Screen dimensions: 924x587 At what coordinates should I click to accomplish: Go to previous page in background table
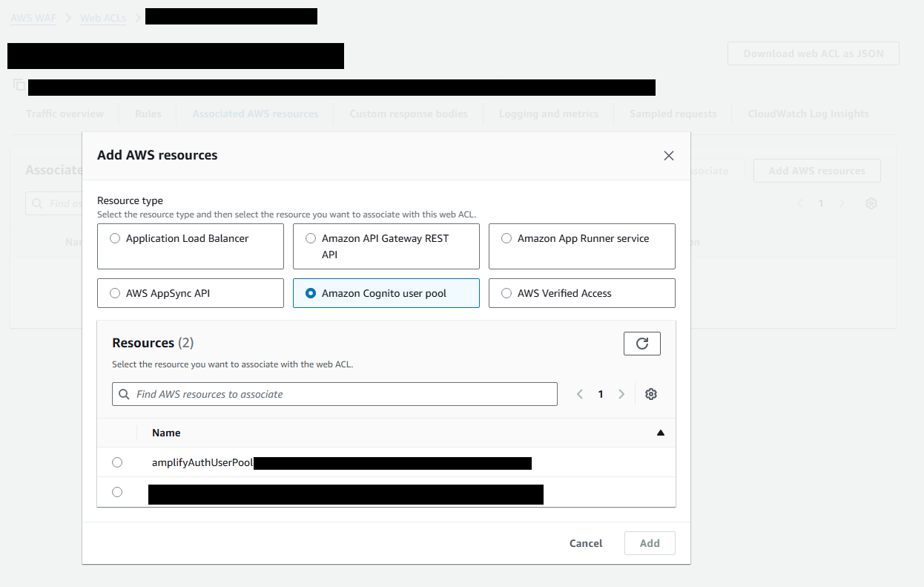800,203
